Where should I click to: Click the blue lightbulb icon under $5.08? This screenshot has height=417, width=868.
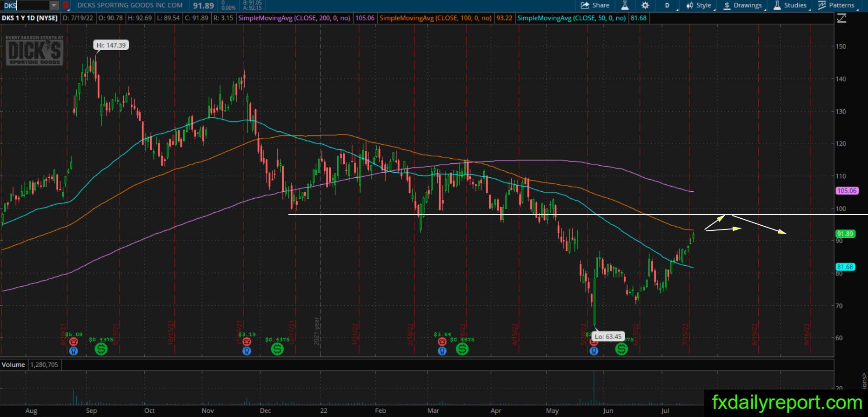click(73, 351)
